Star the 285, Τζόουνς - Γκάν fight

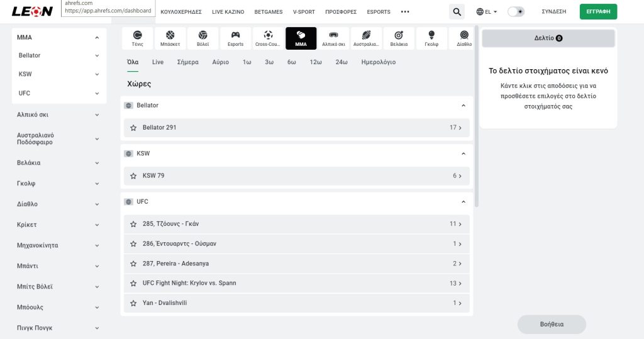[x=133, y=224]
